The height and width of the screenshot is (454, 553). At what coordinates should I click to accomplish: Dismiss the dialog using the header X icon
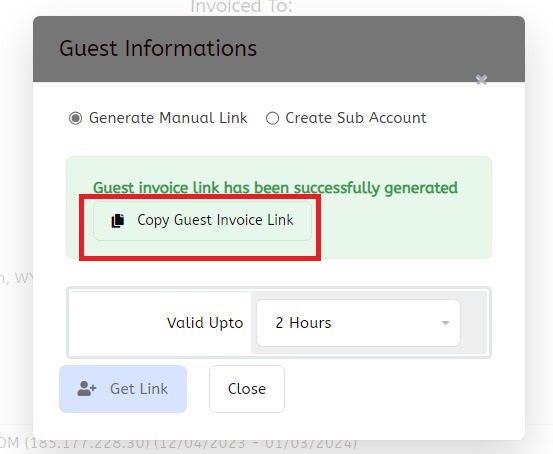click(x=481, y=80)
